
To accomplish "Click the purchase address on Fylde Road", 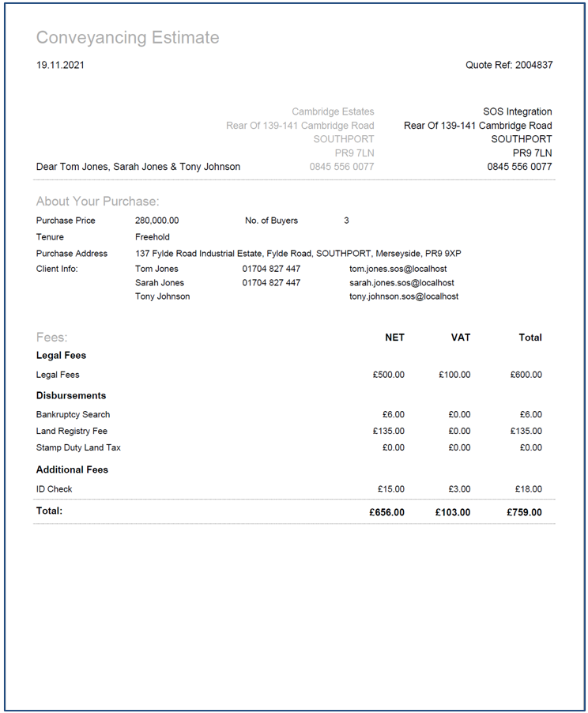I will pos(298,254).
